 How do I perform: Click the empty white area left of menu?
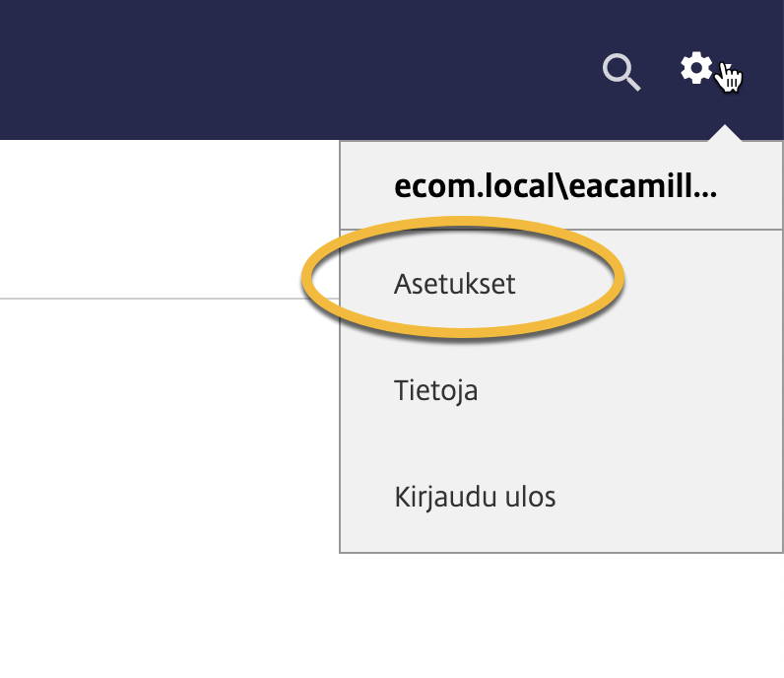(x=169, y=219)
